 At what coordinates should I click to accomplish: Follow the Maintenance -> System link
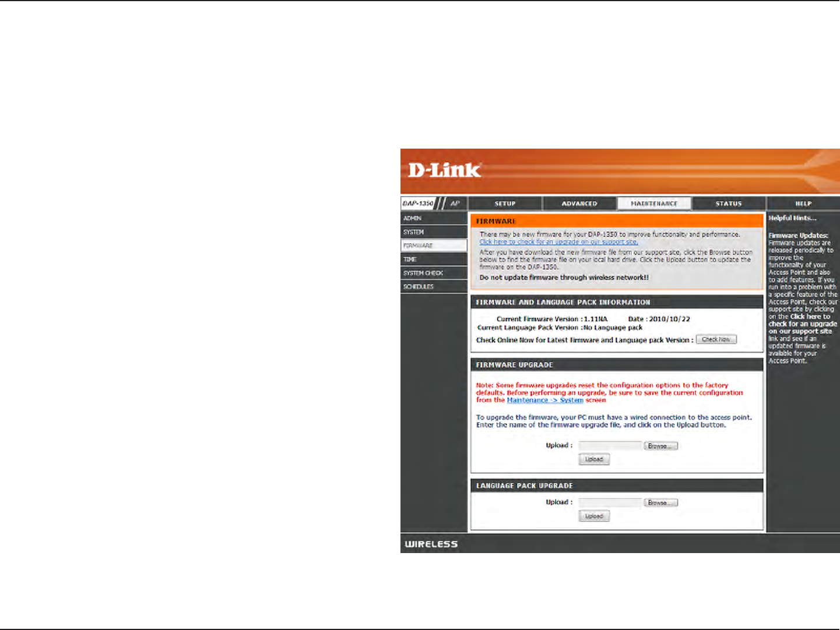point(545,400)
